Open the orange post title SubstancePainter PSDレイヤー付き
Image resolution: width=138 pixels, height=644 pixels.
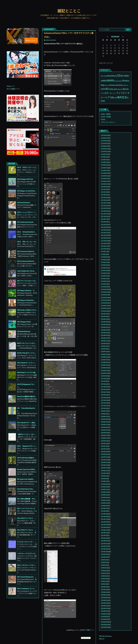coord(69,35)
